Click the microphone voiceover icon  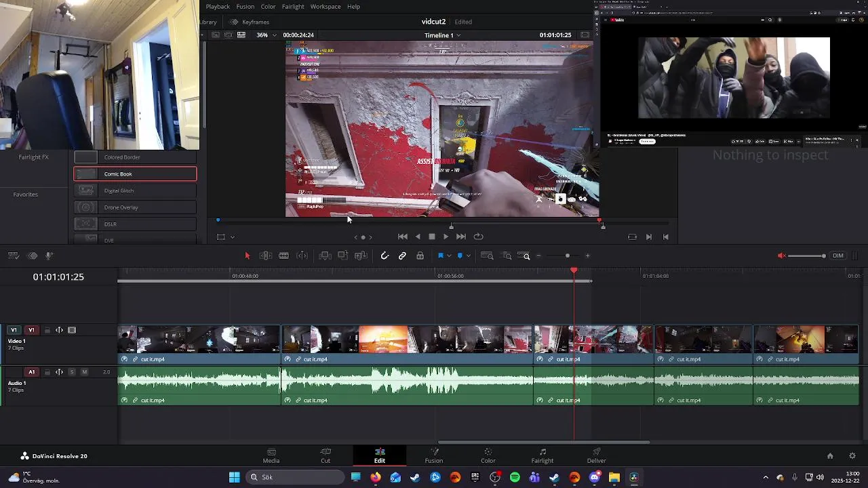[50, 256]
